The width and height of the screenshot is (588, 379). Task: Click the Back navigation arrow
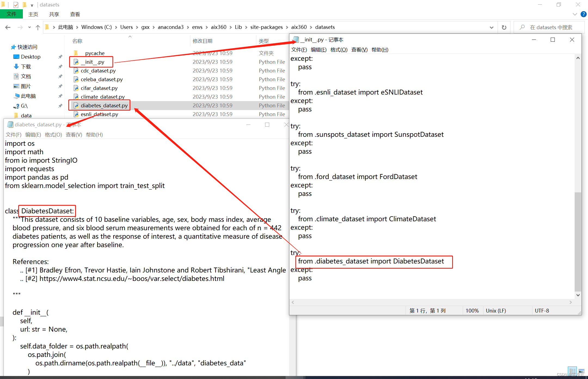click(x=8, y=27)
